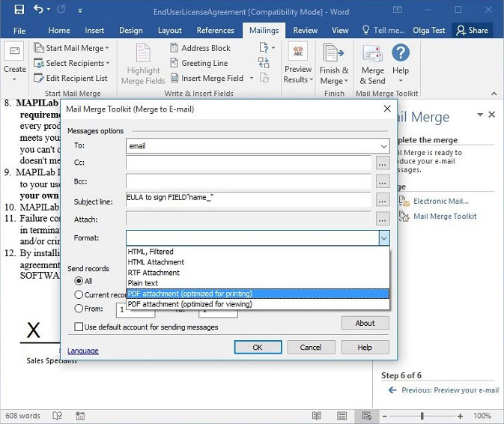Insert an Address Block field

tap(200, 48)
